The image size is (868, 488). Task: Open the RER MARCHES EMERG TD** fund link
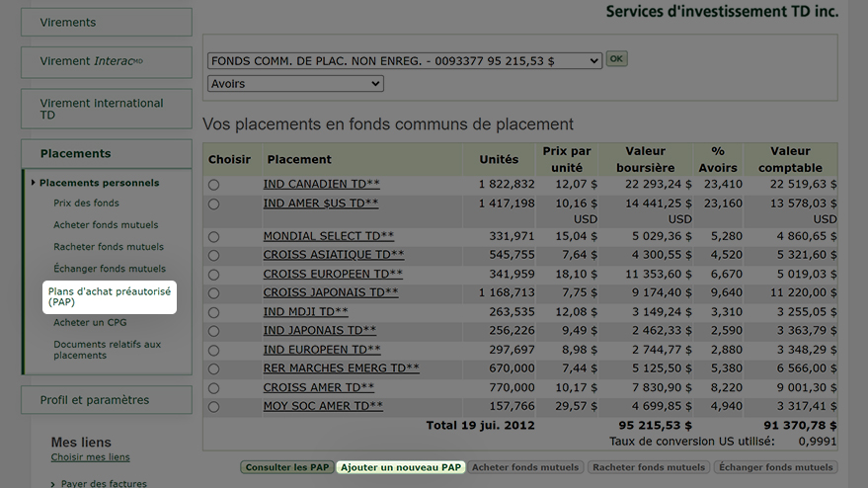341,368
